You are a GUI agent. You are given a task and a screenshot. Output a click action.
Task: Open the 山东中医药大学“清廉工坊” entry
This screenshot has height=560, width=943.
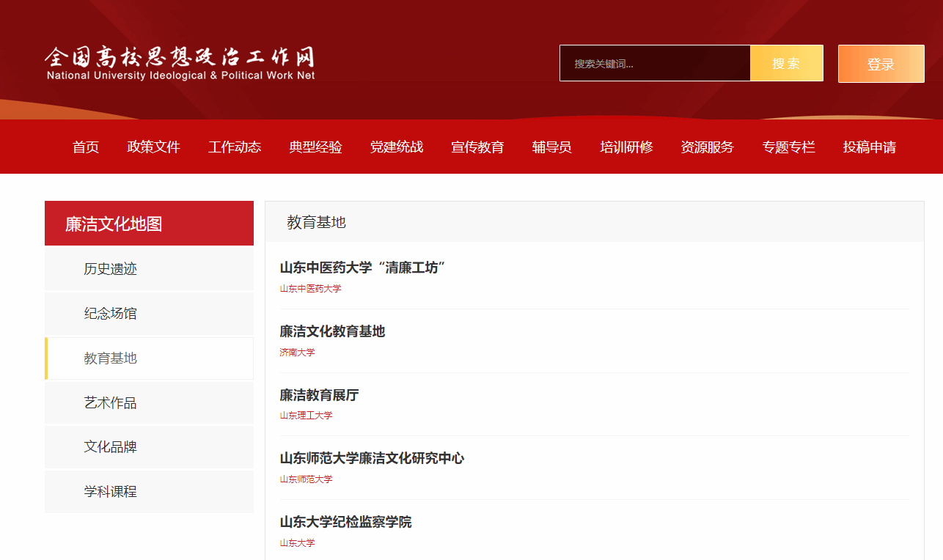point(362,268)
